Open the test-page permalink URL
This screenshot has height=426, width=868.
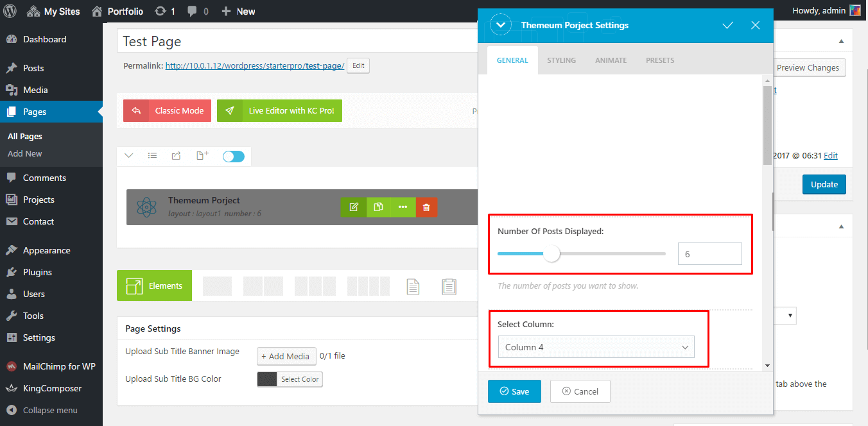[255, 65]
